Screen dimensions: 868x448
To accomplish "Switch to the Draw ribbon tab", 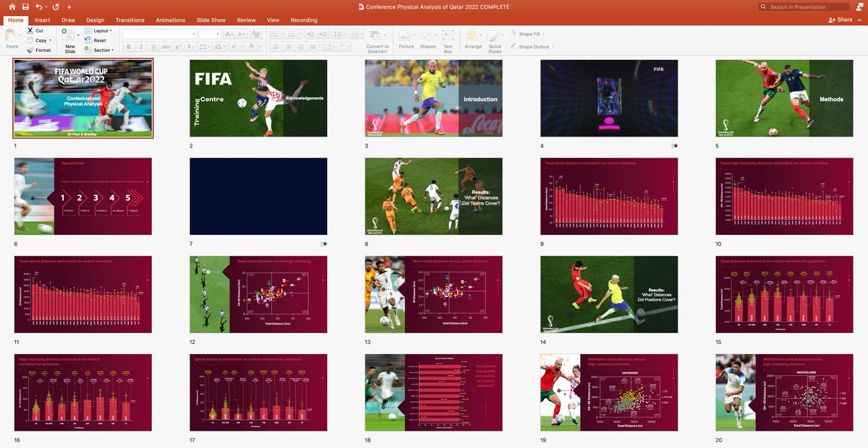I will 68,20.
